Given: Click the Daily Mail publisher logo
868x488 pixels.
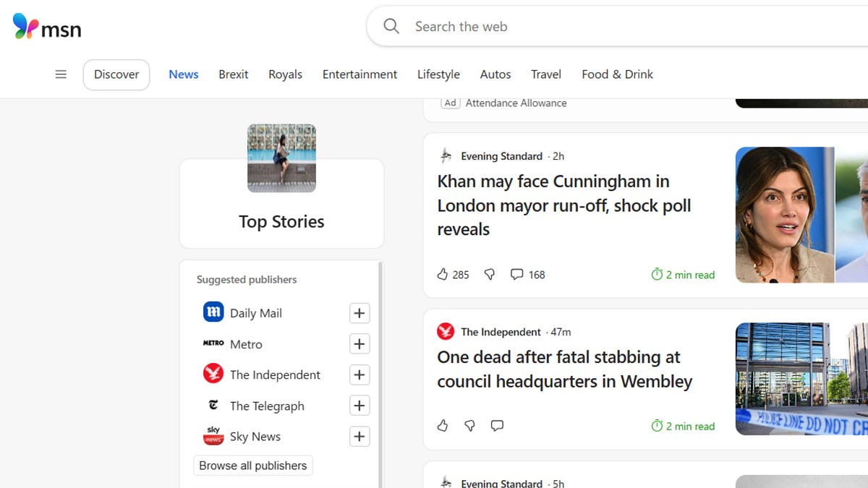Looking at the screenshot, I should point(213,312).
